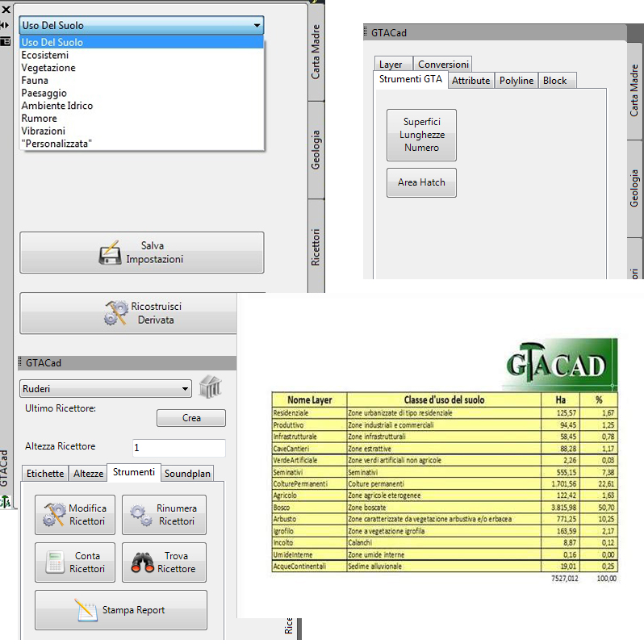Click the hammer and gears rebuild icon

coord(116,313)
